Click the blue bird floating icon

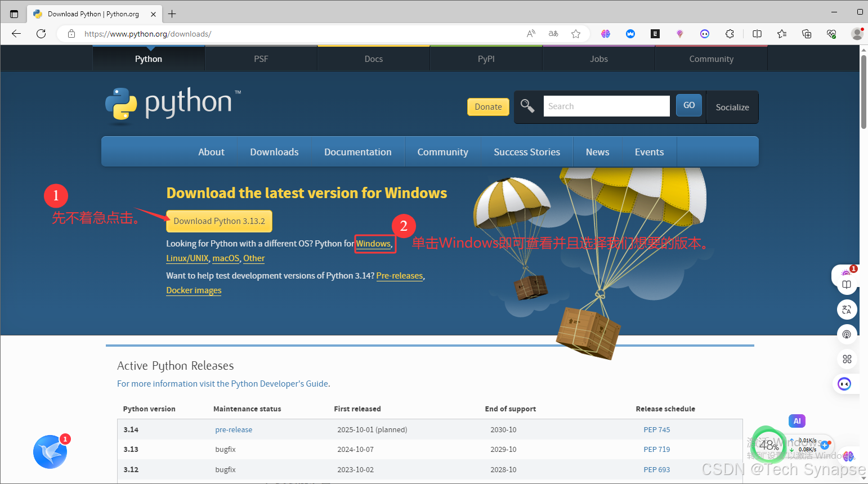50,452
